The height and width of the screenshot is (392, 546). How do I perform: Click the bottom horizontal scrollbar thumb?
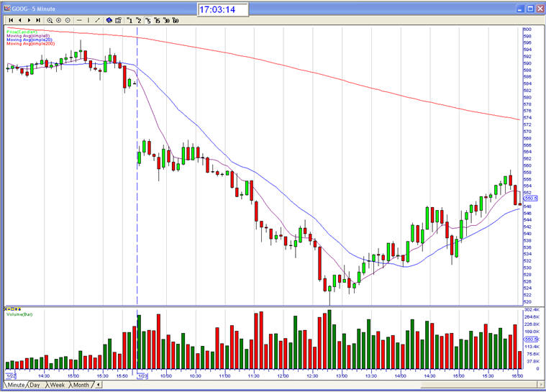coord(479,385)
